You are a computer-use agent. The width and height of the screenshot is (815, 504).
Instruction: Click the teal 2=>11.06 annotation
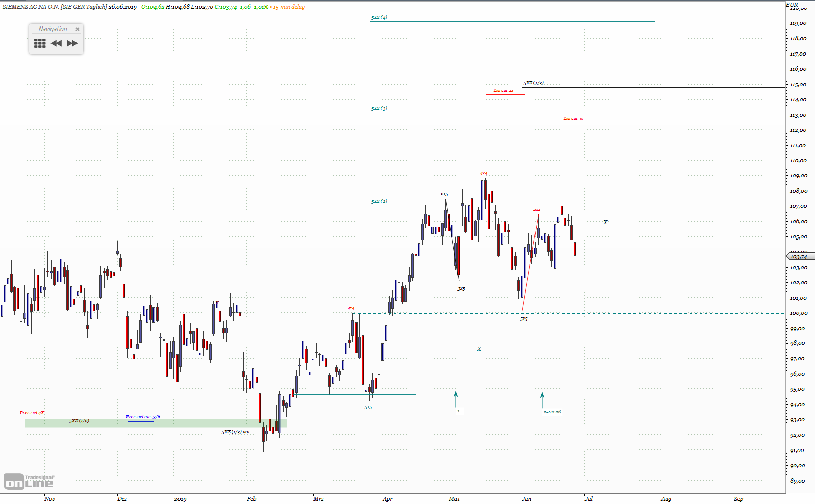552,412
